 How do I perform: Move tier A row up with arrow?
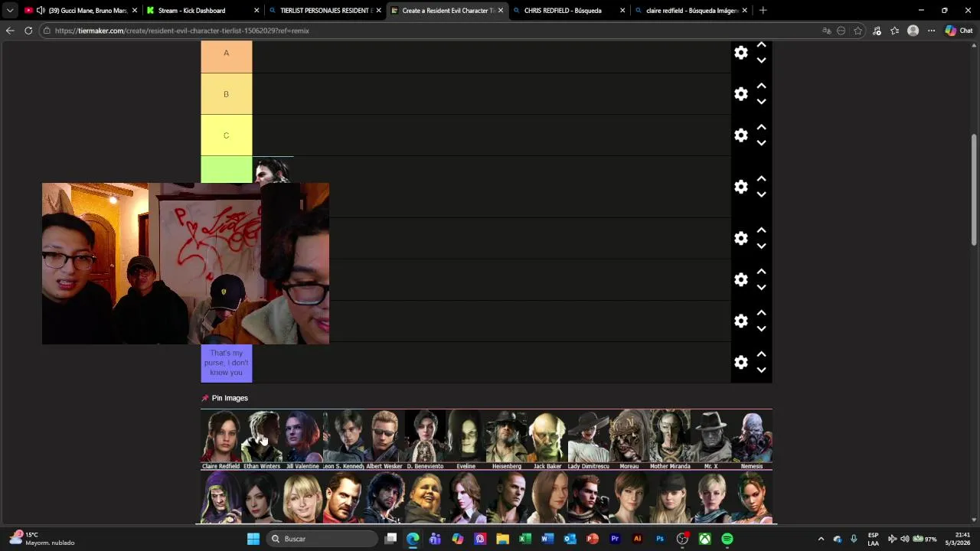761,45
